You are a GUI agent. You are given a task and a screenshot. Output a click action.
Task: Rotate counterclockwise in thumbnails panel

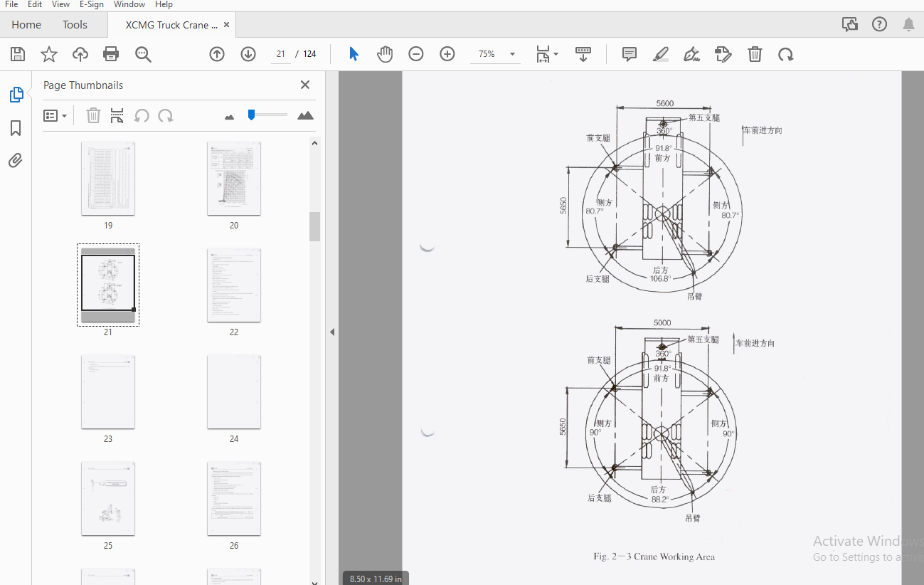point(142,115)
